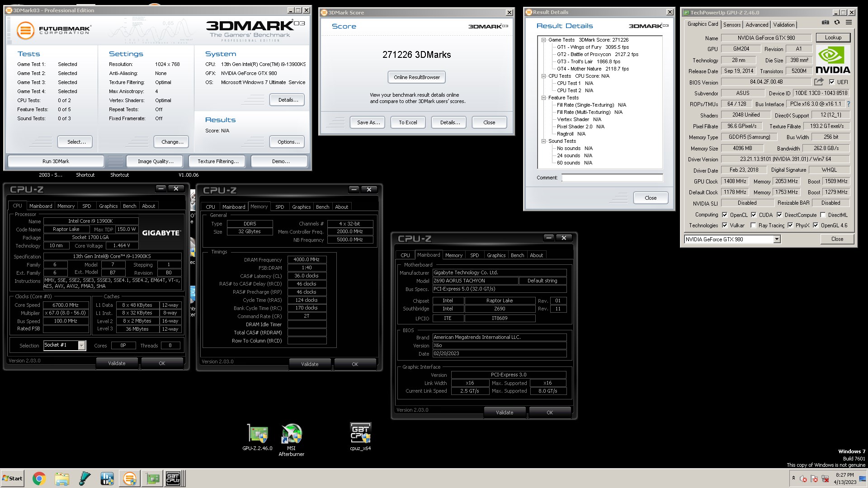Open the NVIDIA GeForce GTX 980 GPU dropdown
This screenshot has width=868, height=488.
click(732, 239)
